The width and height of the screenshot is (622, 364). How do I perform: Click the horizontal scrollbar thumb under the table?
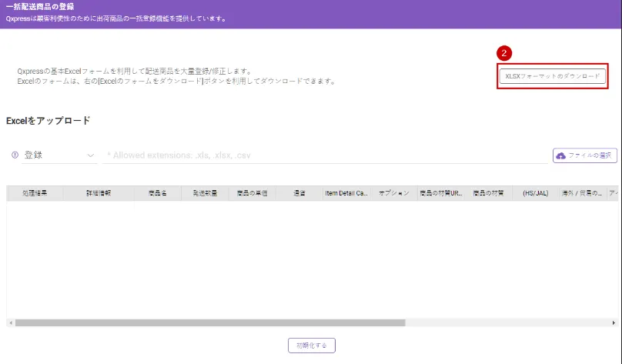(x=210, y=322)
